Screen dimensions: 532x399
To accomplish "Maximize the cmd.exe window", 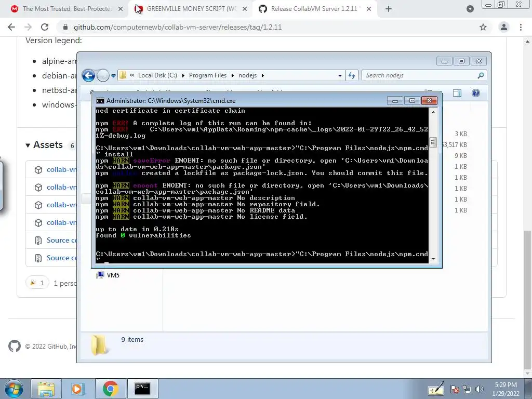I will click(412, 101).
